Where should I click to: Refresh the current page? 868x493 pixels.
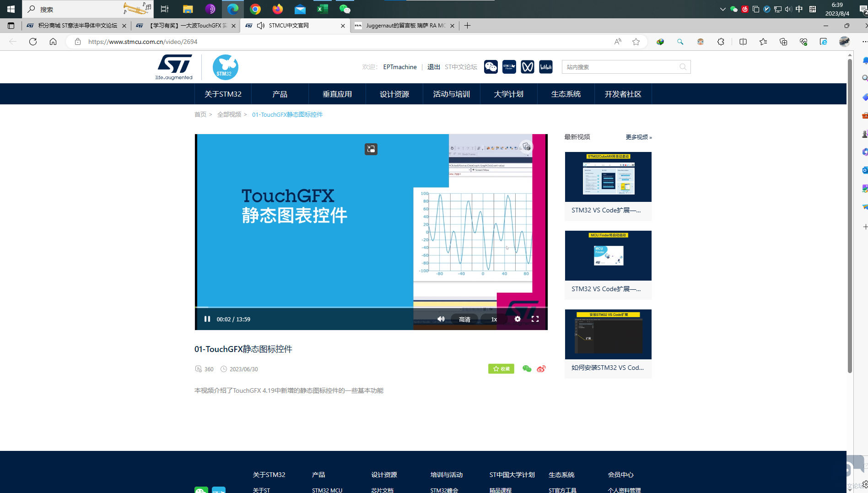point(33,42)
